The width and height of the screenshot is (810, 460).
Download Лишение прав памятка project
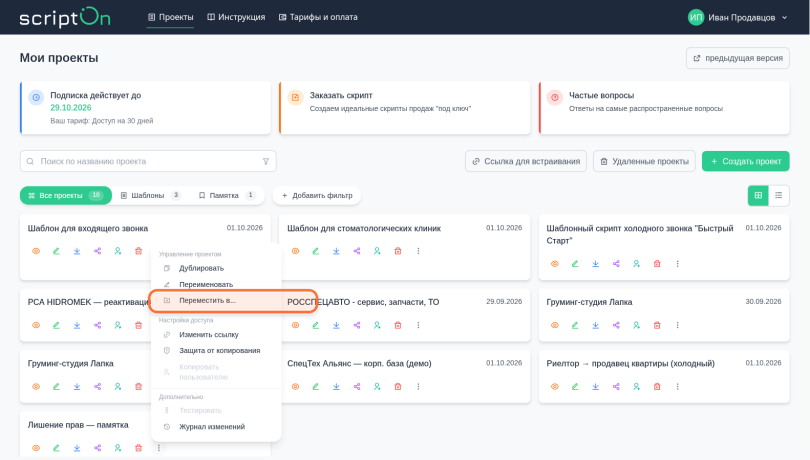click(x=77, y=448)
